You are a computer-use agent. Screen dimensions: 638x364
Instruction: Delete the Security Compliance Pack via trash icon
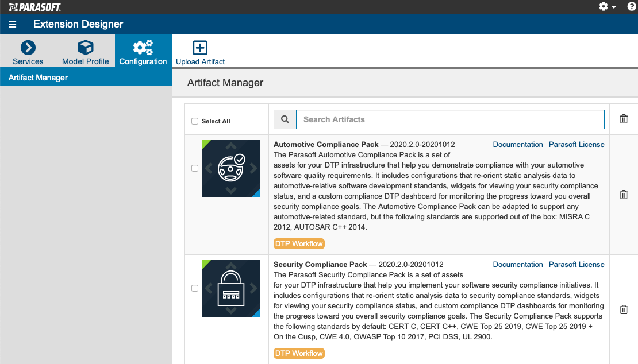pos(624,309)
